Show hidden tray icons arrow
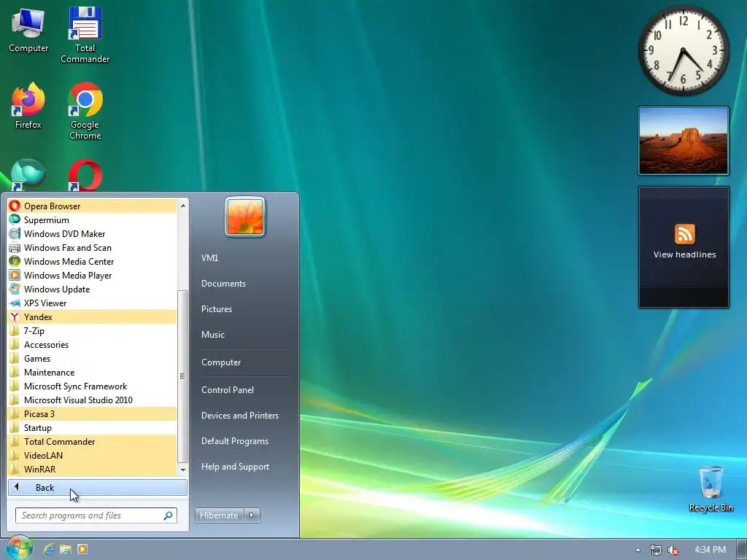 [638, 550]
